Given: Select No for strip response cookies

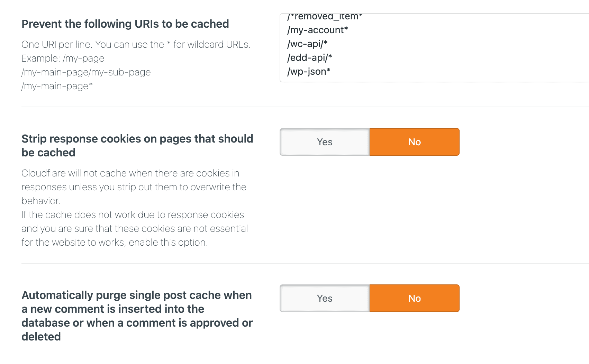Looking at the screenshot, I should (x=414, y=142).
